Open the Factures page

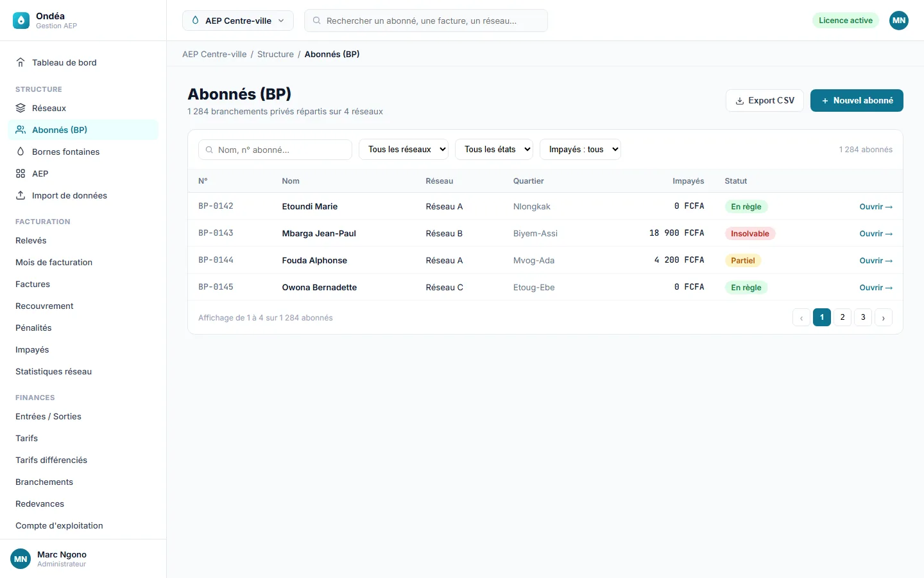pos(83,284)
